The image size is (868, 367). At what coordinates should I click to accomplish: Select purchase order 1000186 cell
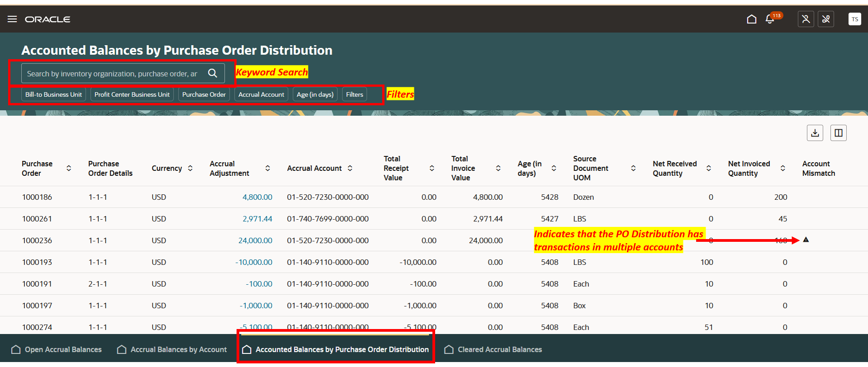37,197
